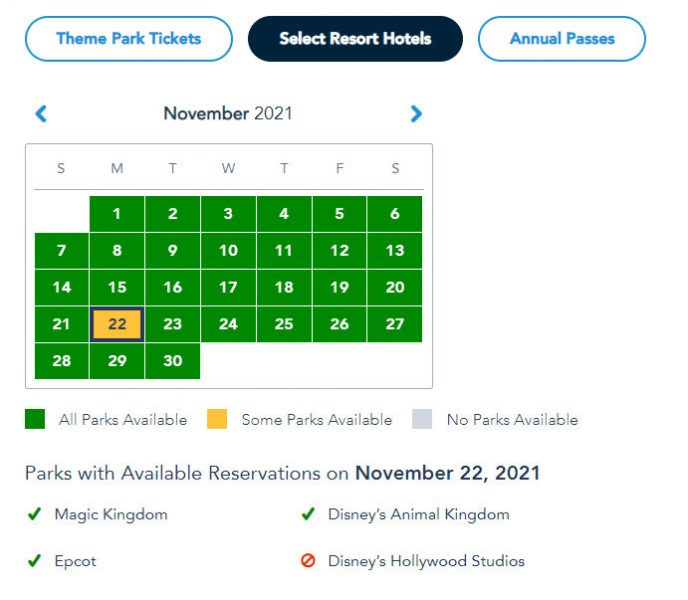Select the Select Resort Hotels tab
Image resolution: width=688 pixels, height=600 pixels.
(355, 39)
